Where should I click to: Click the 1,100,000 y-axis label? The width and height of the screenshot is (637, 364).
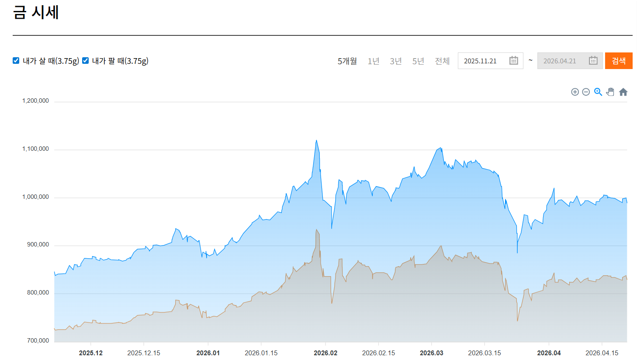pyautogui.click(x=35, y=149)
